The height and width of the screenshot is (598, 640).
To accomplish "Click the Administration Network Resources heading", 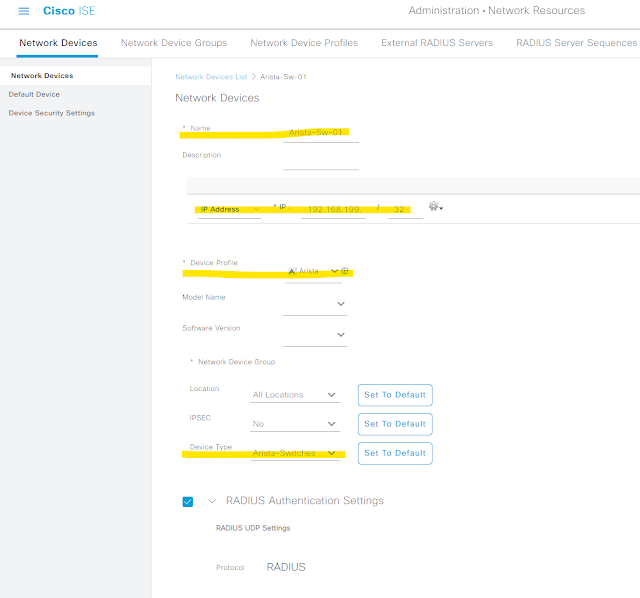I will click(x=497, y=11).
